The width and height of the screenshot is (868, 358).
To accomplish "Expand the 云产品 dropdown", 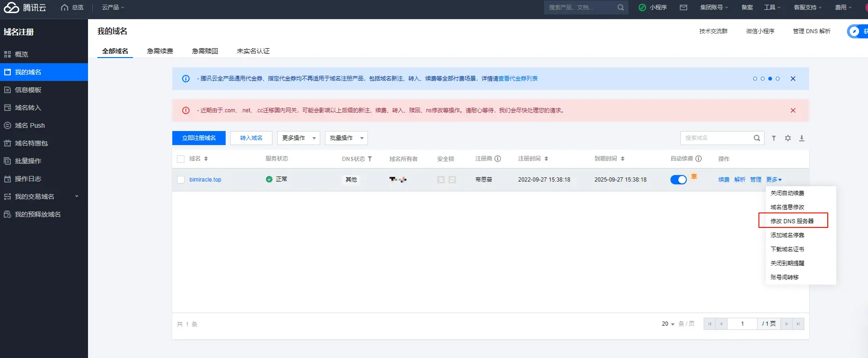I will pyautogui.click(x=113, y=7).
